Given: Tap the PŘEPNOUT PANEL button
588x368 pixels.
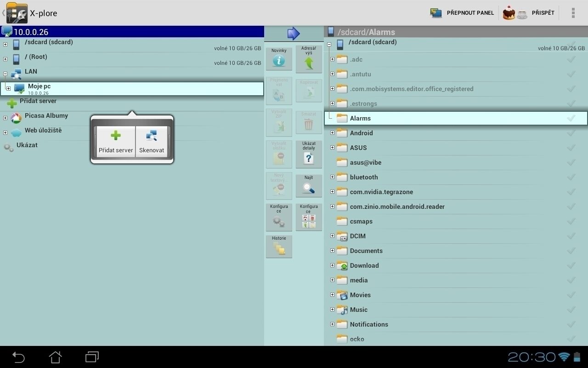Looking at the screenshot, I should point(462,13).
